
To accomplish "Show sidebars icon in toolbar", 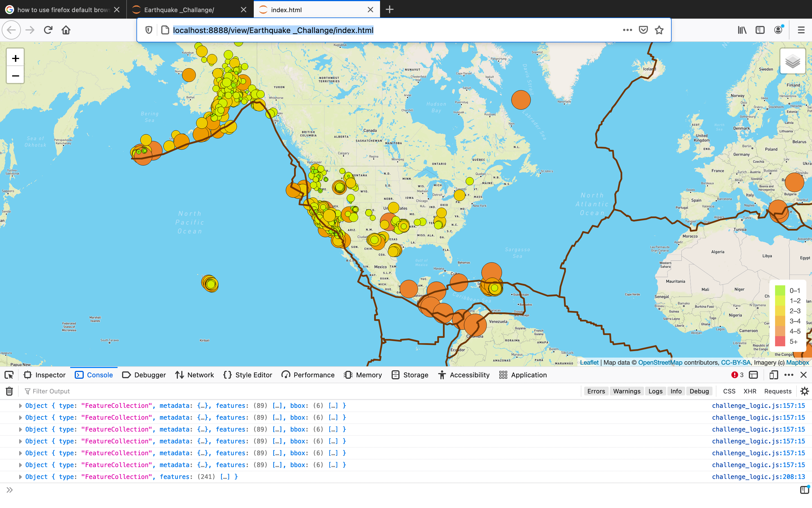I will 760,30.
